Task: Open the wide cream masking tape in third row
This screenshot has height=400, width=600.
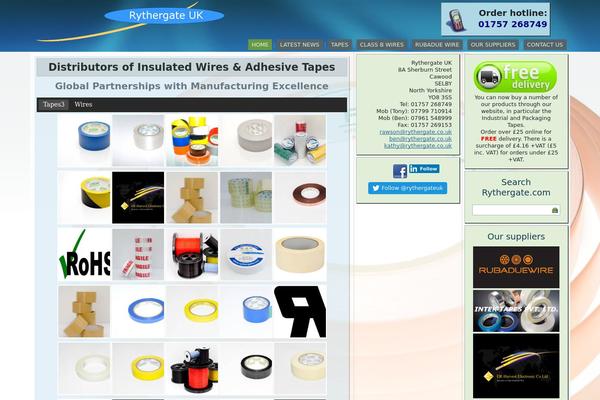Action: (300, 255)
